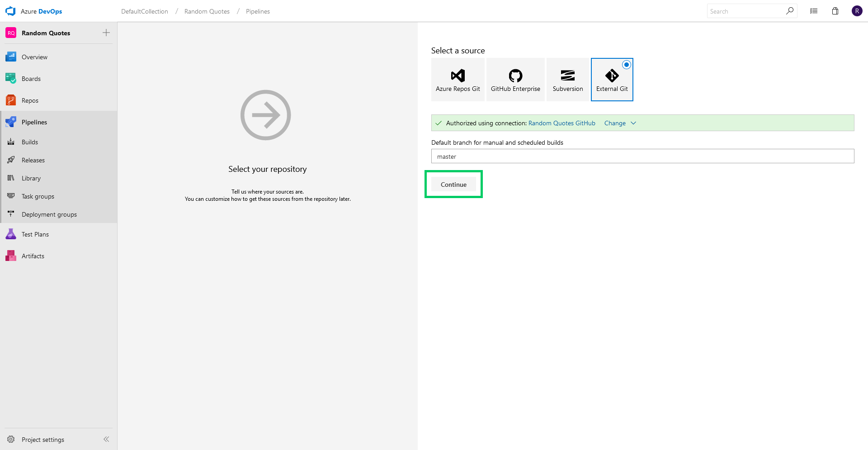Collapse the sidebar with the double chevron
The height and width of the screenshot is (450, 868).
pyautogui.click(x=106, y=439)
